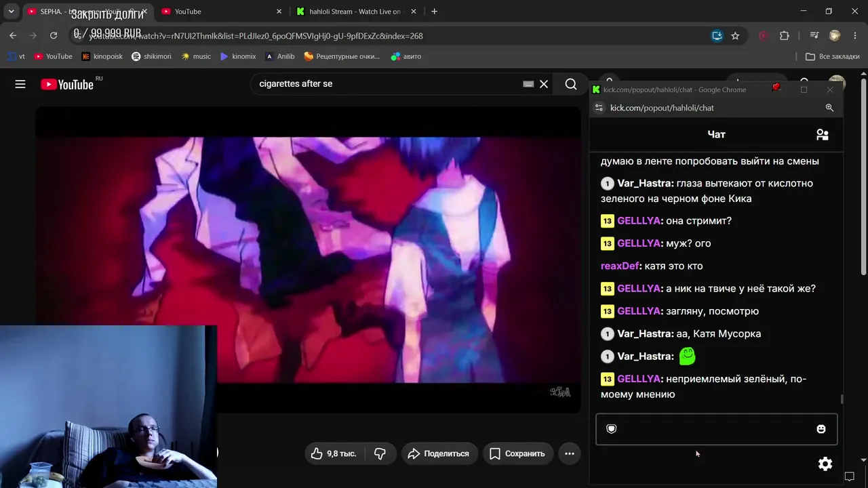The image size is (868, 488).
Task: Click the Kick chat scrollbar thumb
Action: pos(842,400)
